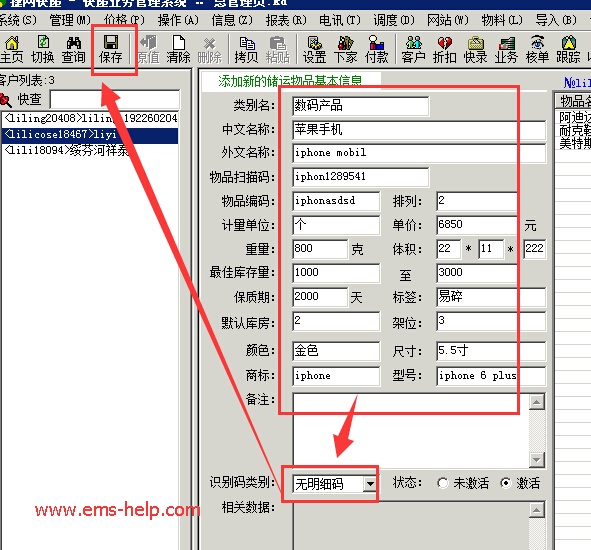Open the 电讯(T) menu

(340, 20)
